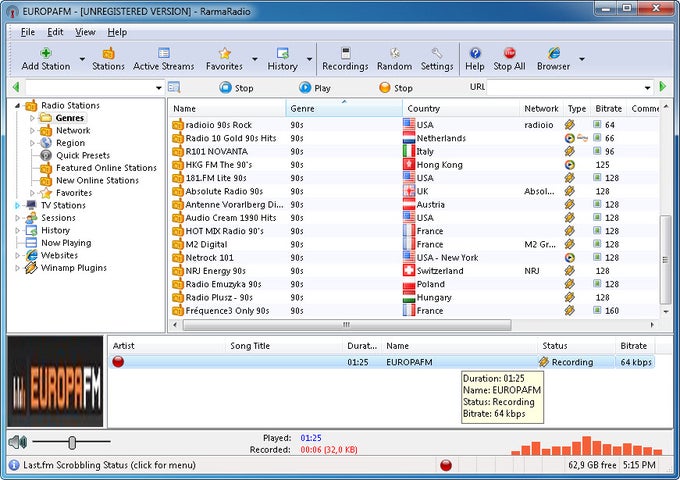Click the EUROPAFM logo thumbnail
The image size is (680, 480).
[x=55, y=381]
